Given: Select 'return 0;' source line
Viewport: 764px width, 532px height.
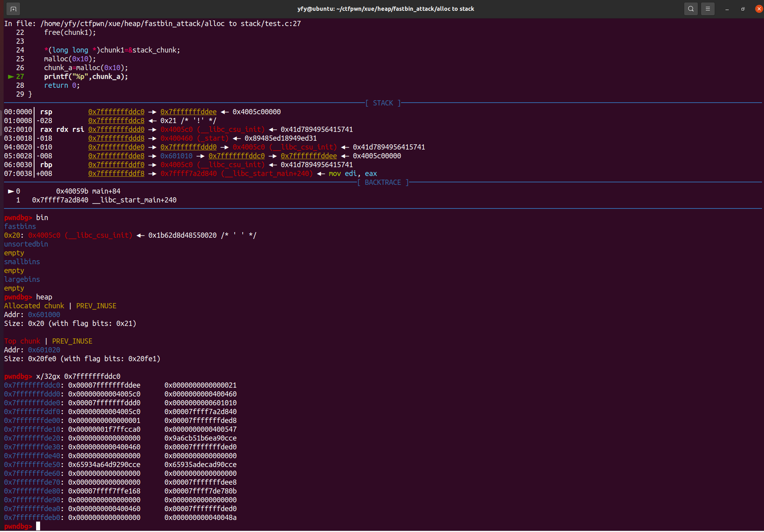Looking at the screenshot, I should (x=62, y=85).
